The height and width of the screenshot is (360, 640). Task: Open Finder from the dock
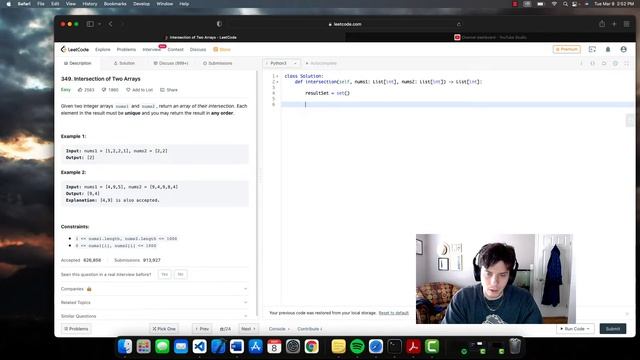pyautogui.click(x=125, y=347)
